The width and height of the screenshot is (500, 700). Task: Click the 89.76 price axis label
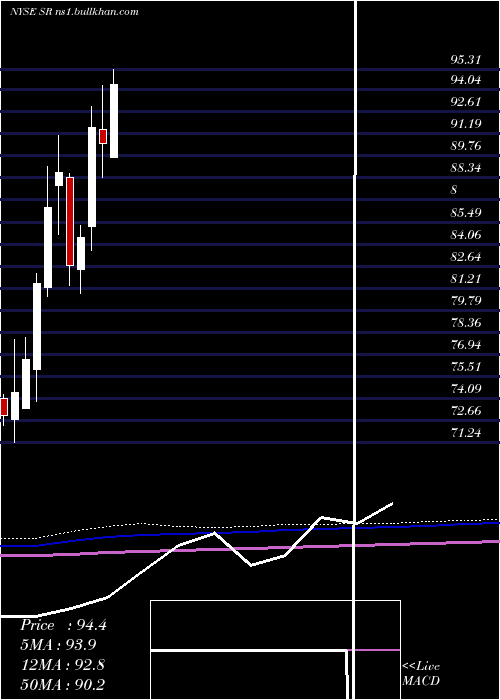click(x=466, y=146)
